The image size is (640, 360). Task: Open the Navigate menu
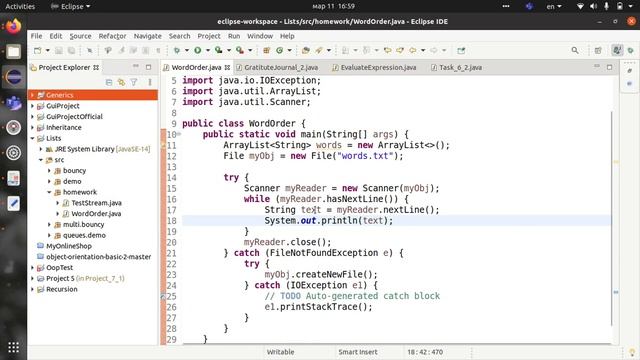148,36
